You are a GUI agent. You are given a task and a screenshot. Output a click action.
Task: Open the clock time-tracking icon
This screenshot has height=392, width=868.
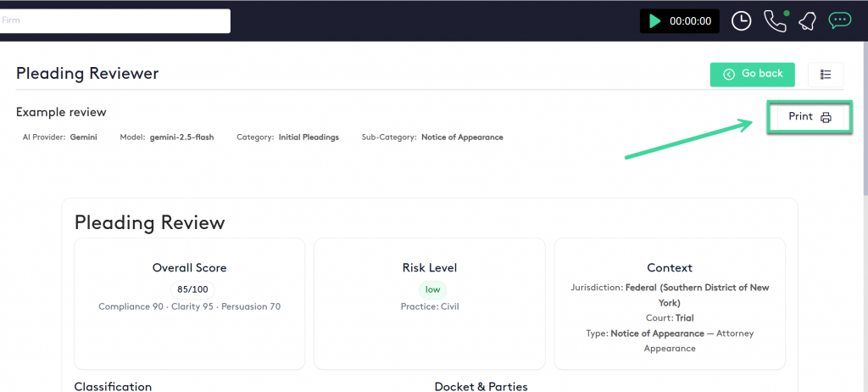click(741, 21)
